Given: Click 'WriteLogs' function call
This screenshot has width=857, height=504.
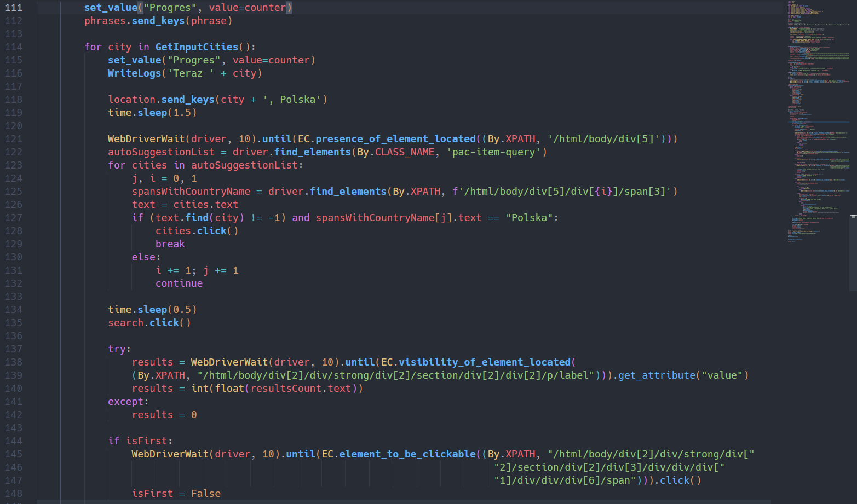Looking at the screenshot, I should click(135, 73).
